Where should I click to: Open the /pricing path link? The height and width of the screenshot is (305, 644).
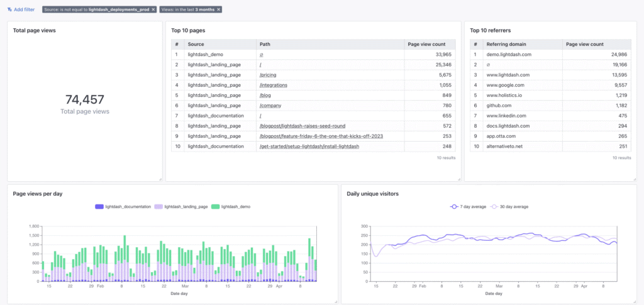tap(268, 75)
